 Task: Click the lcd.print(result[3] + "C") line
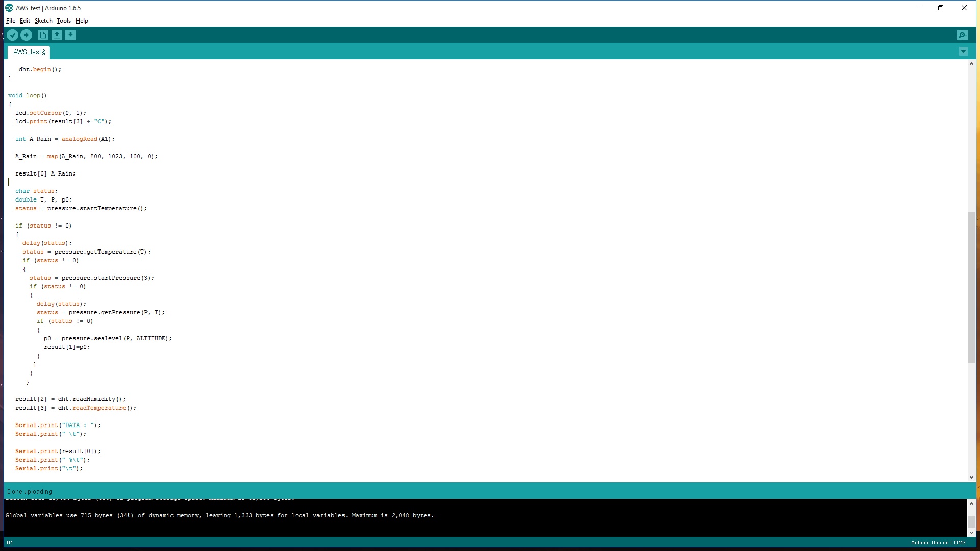[x=63, y=122]
